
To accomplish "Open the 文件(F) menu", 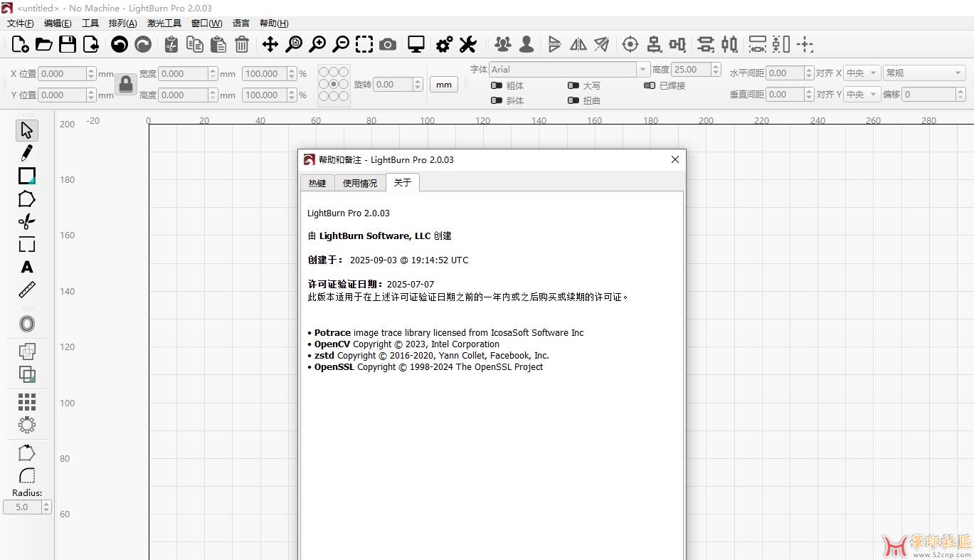I will pos(20,23).
